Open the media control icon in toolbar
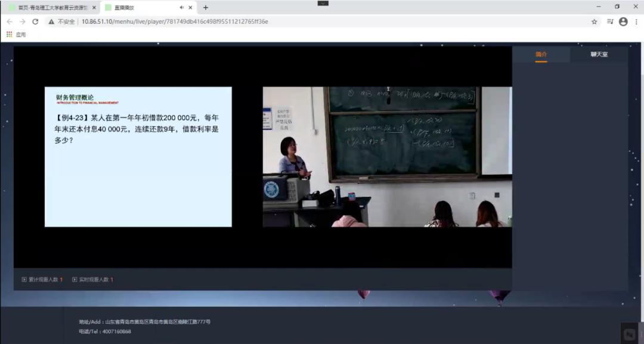644x344 pixels. pos(609,21)
